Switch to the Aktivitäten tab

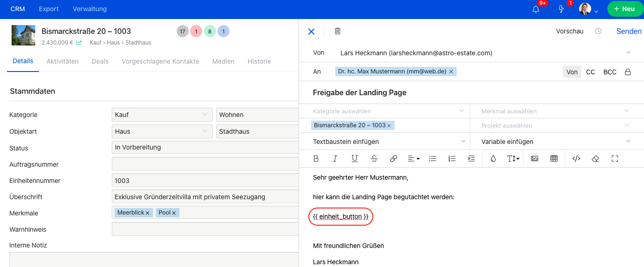(x=63, y=61)
